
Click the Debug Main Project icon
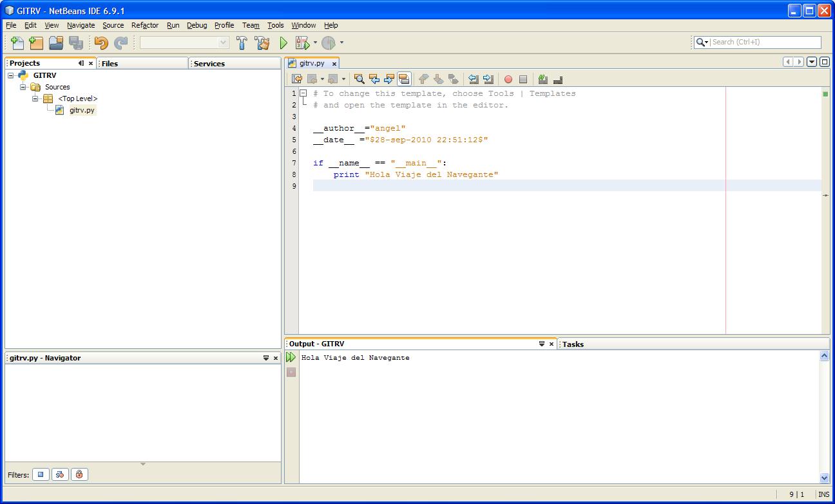pyautogui.click(x=302, y=42)
